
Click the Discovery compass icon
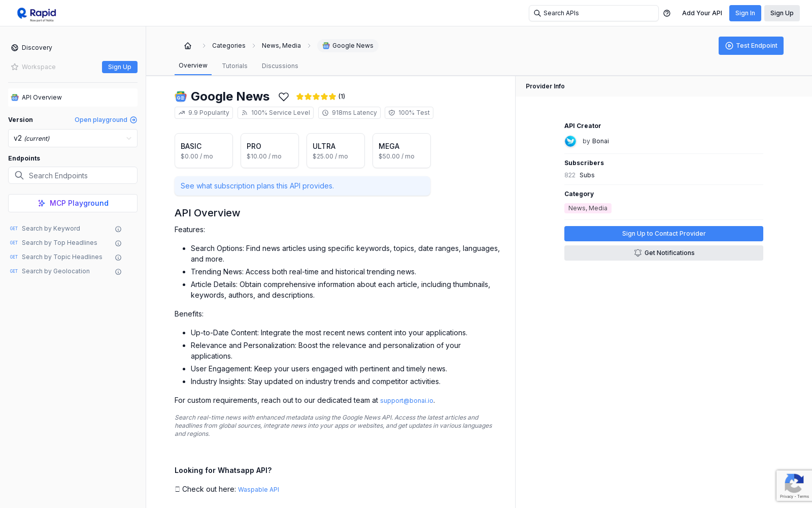pyautogui.click(x=15, y=48)
